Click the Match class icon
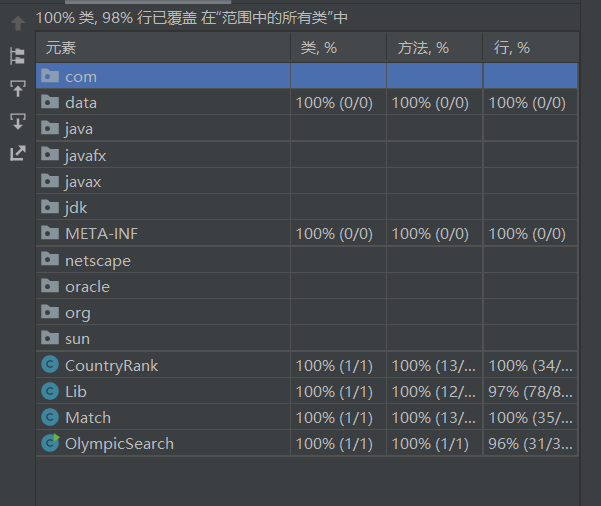 50,417
